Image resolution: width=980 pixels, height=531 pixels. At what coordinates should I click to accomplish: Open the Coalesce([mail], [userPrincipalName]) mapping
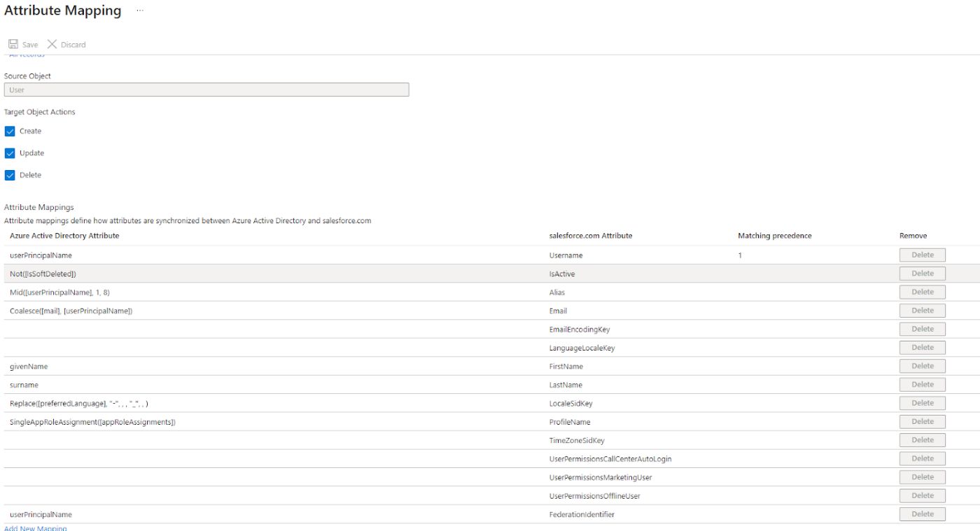click(x=71, y=311)
